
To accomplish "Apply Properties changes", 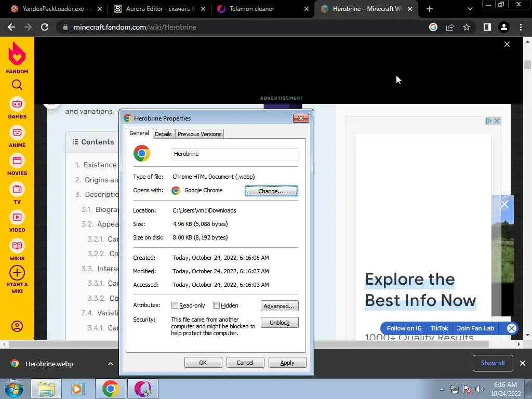I will tap(287, 362).
